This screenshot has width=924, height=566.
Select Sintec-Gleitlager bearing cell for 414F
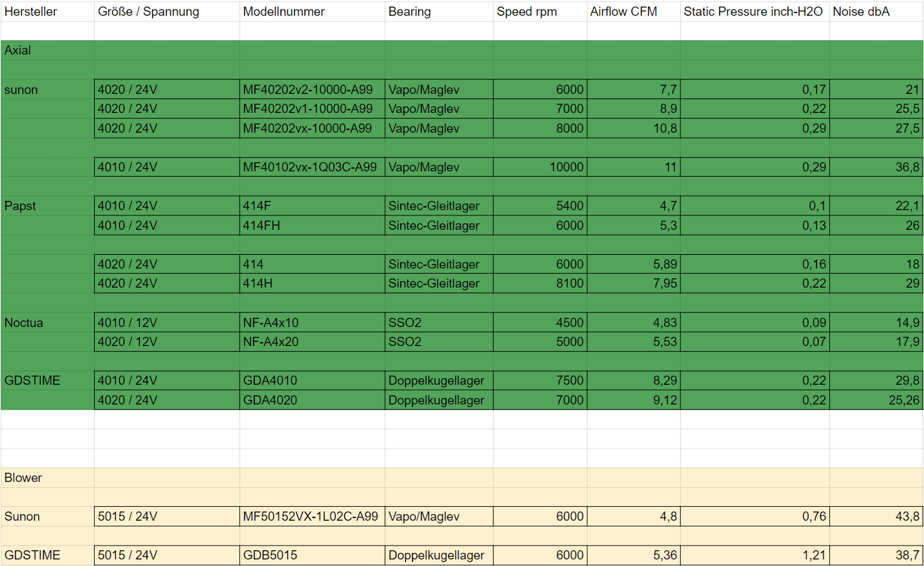coord(439,206)
